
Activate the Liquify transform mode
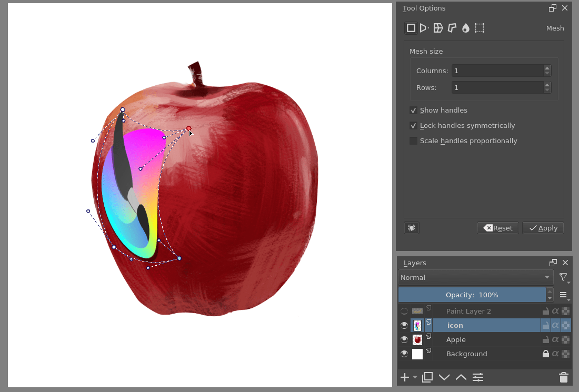tap(465, 28)
